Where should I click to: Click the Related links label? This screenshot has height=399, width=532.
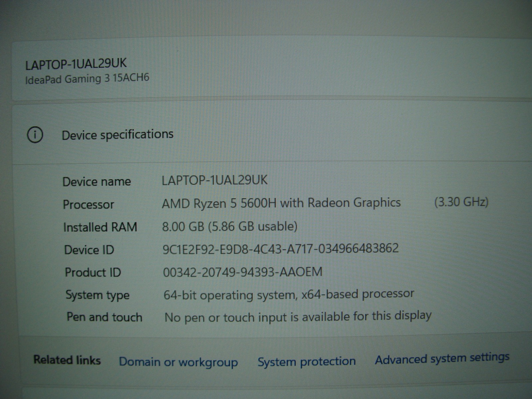click(67, 360)
